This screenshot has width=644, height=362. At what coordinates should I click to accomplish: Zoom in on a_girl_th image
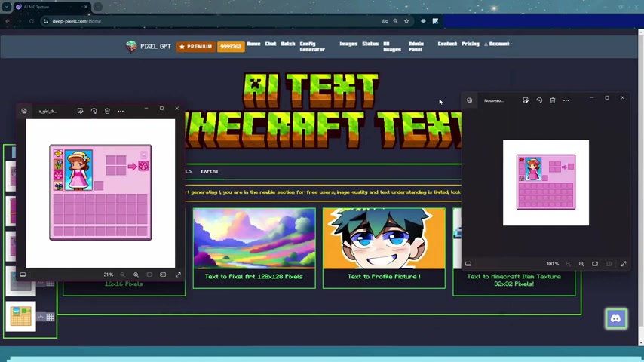136,275
